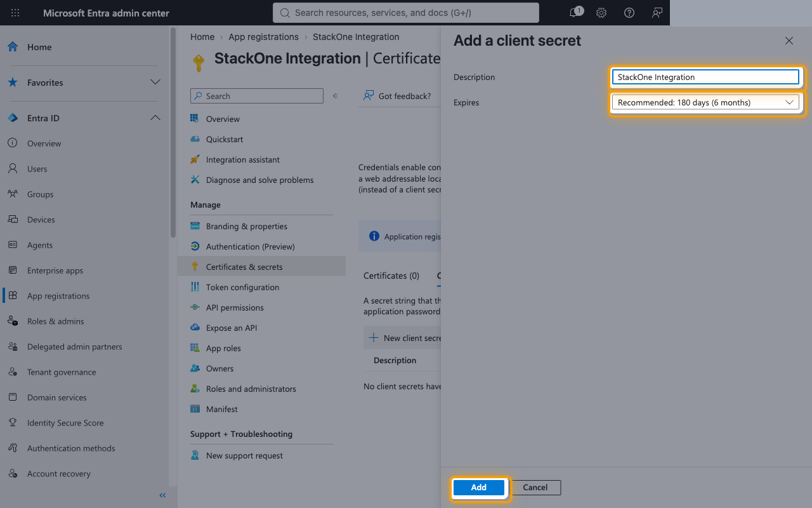Click the Microsoft Entra admin center title
Viewport: 812px width, 508px height.
[x=106, y=13]
